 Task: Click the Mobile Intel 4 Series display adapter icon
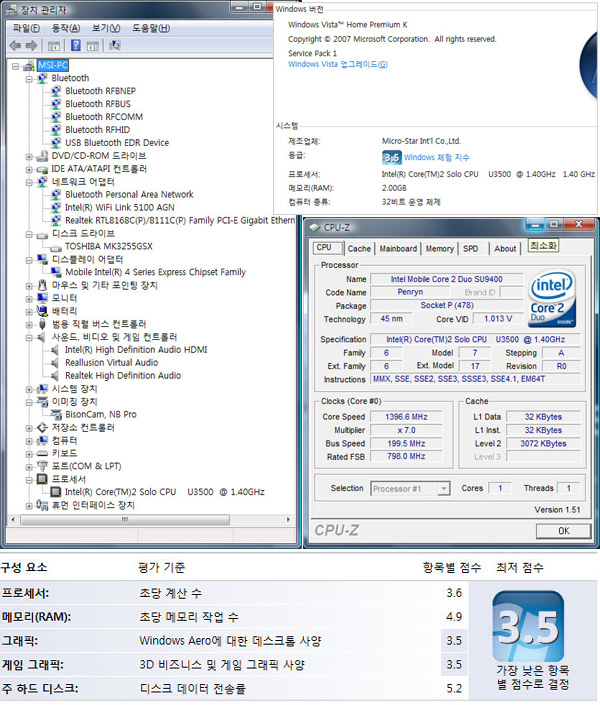[x=56, y=272]
